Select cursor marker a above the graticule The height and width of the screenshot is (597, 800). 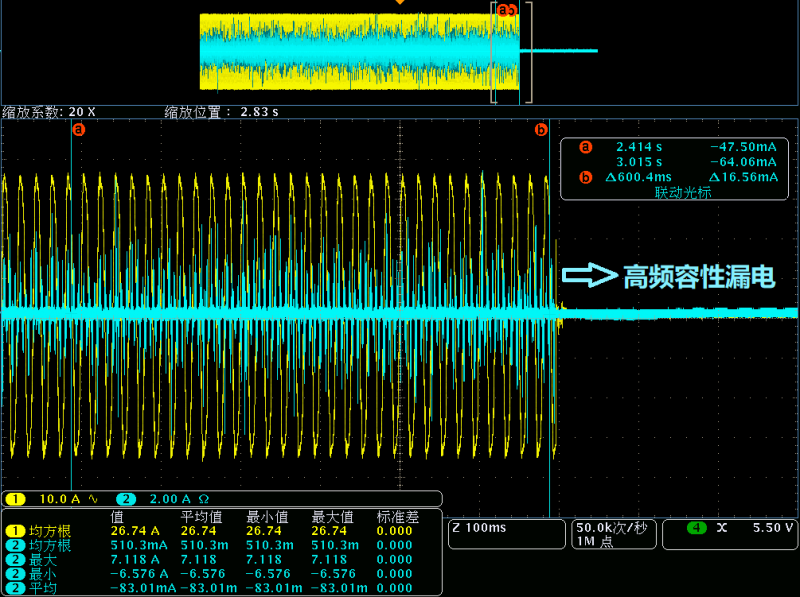coord(80,128)
